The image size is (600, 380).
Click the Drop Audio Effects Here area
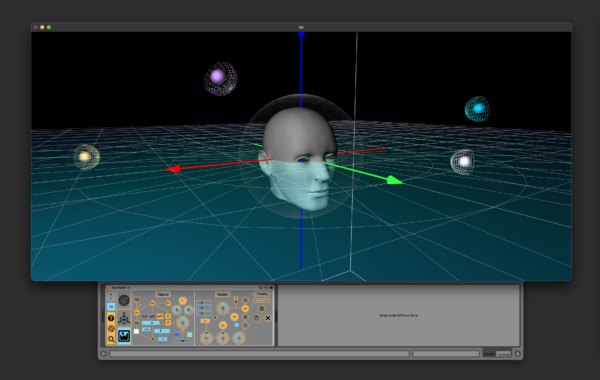[398, 315]
